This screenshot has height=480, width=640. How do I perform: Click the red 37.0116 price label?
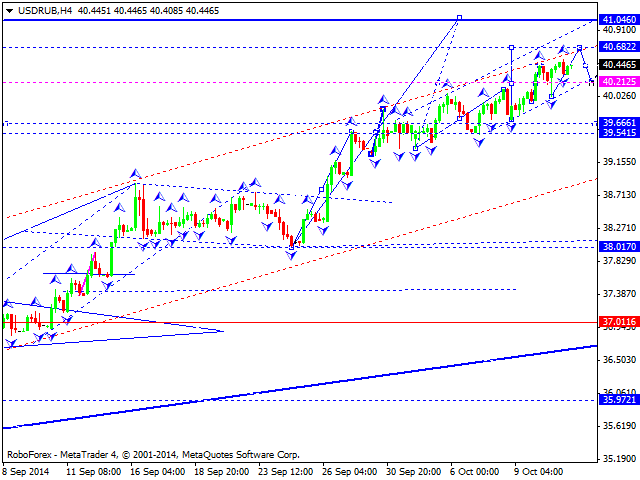pos(619,322)
